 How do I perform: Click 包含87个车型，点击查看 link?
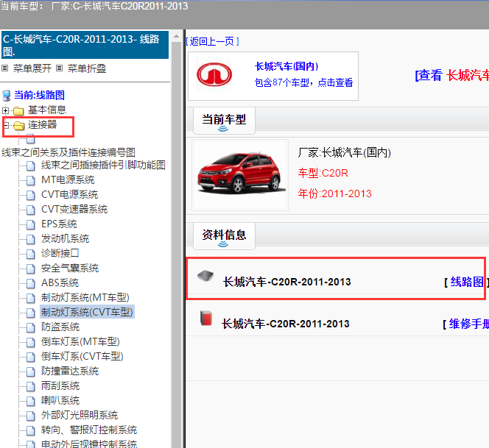click(303, 82)
